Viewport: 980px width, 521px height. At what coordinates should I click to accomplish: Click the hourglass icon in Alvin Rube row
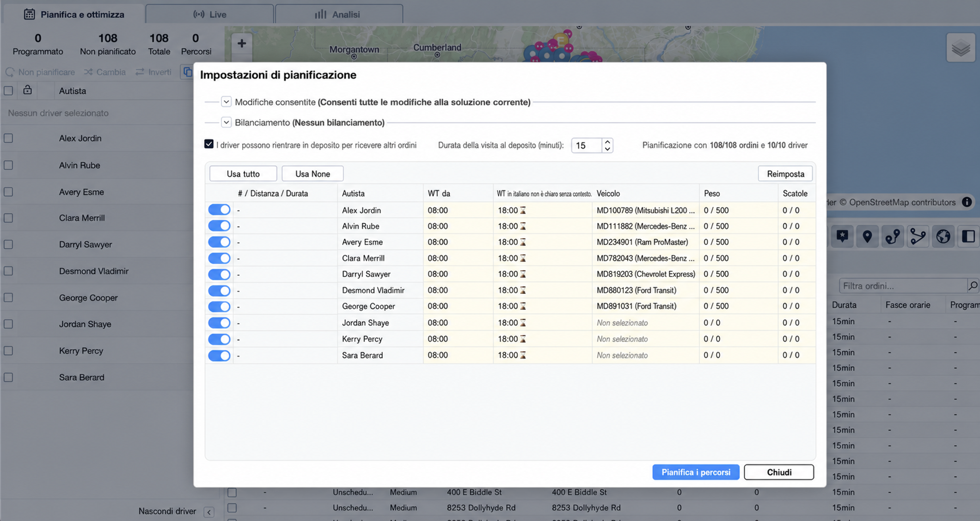(523, 226)
